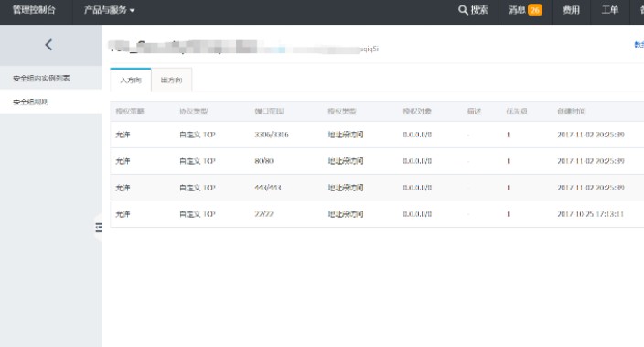Click 地址段访问 in the 3306/3306 row
644x347 pixels.
click(346, 135)
